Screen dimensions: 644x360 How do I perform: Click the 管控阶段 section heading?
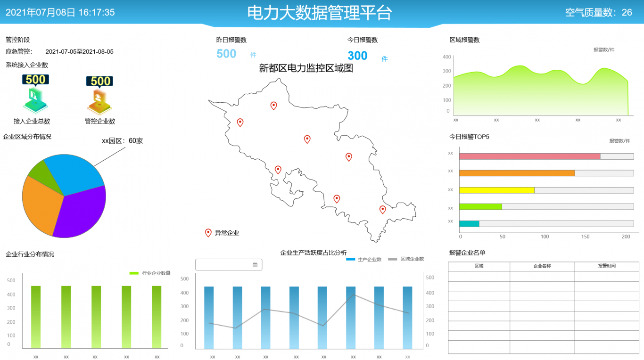click(18, 40)
